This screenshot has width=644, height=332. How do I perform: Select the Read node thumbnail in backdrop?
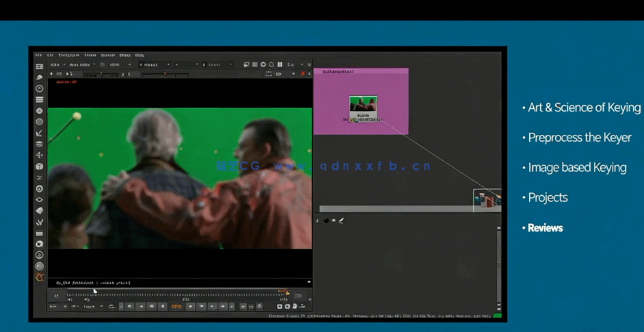coord(363,106)
